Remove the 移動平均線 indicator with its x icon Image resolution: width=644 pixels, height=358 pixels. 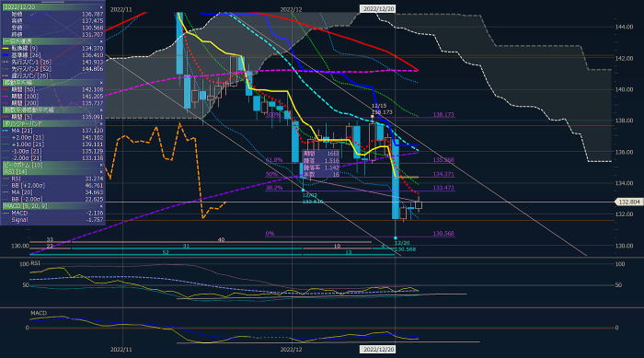point(101,83)
